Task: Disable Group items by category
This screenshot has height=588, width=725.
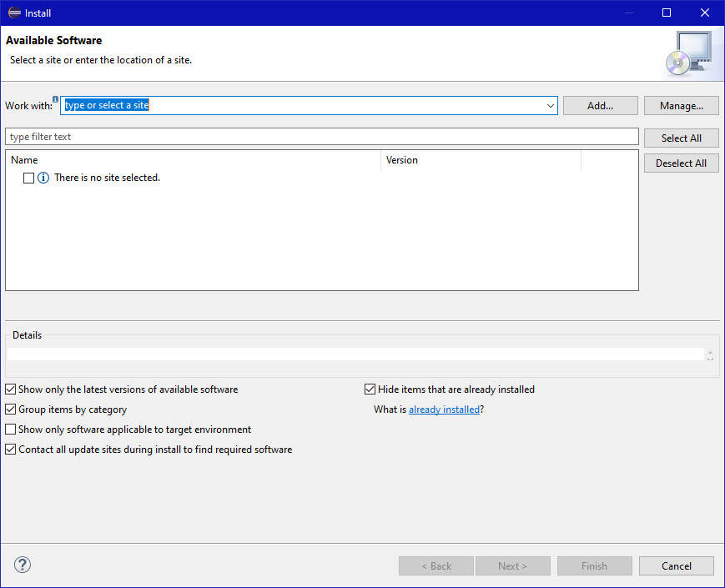Action: pyautogui.click(x=11, y=410)
